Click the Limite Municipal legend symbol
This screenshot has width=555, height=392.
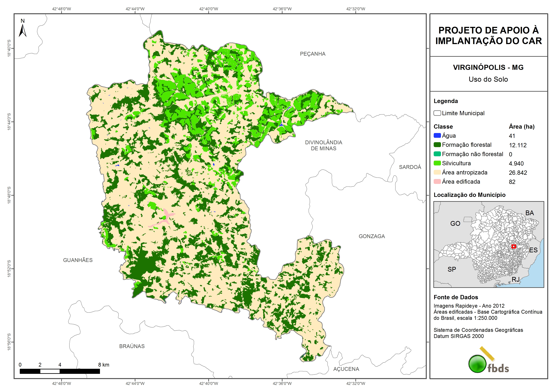(437, 113)
